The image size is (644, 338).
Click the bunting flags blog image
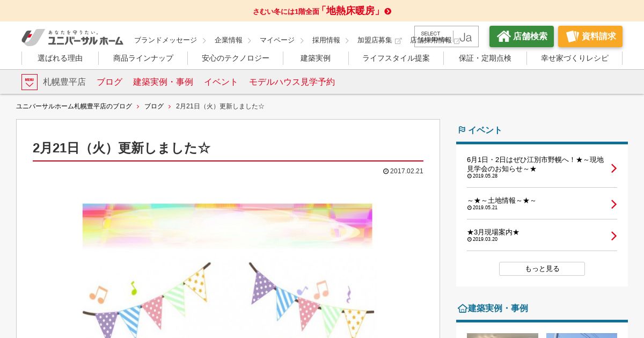(228, 270)
